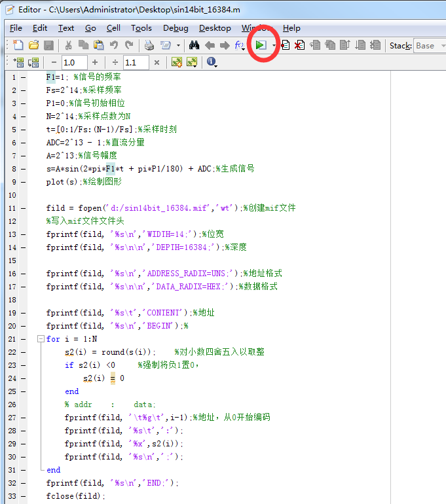446x504 pixels.
Task: Click line number 10 in the gutter
Action: 12,195
